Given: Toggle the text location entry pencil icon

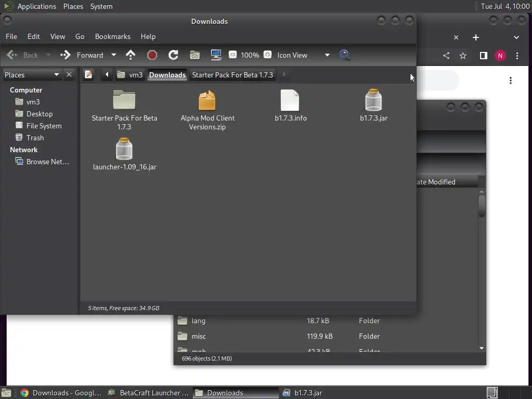Looking at the screenshot, I should click(x=88, y=75).
